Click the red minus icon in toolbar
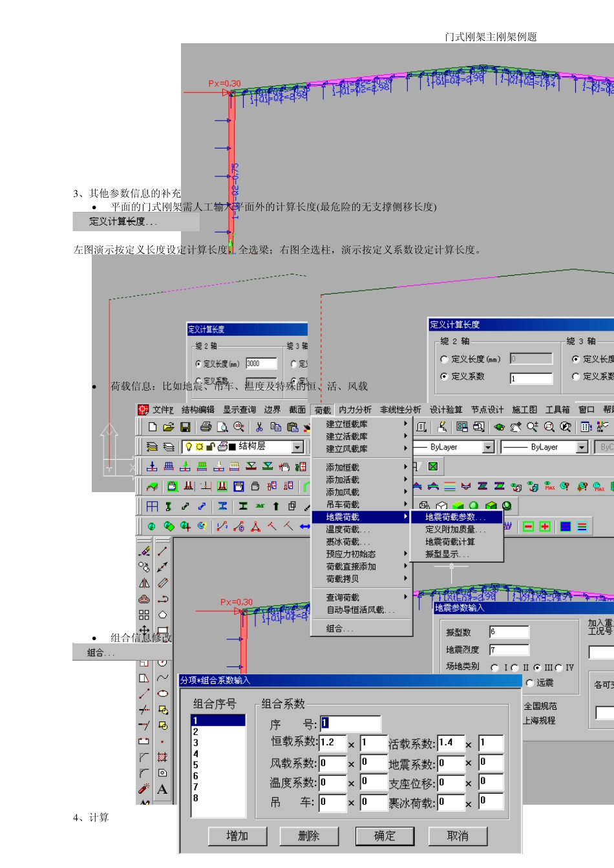Viewport: 614px width, 868px height. 528,527
